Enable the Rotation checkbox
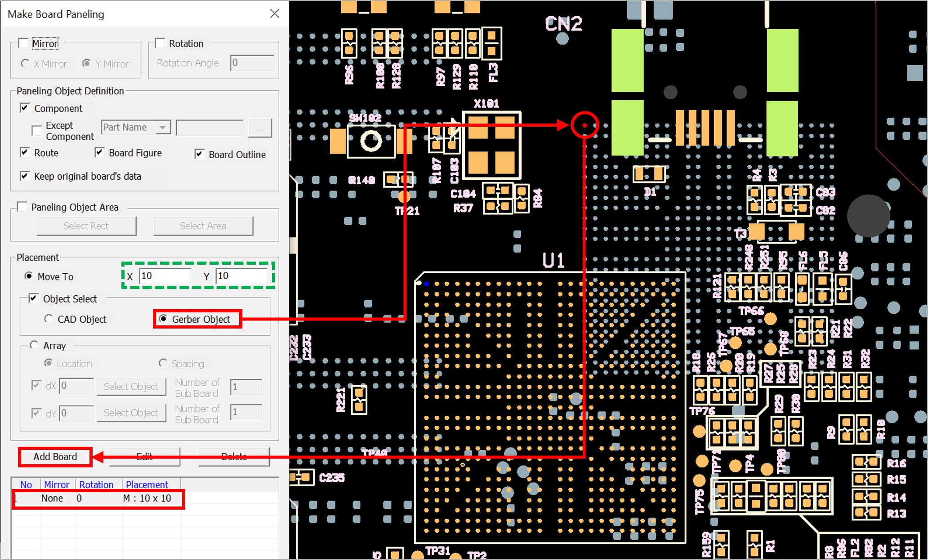This screenshot has height=560, width=928. (160, 43)
